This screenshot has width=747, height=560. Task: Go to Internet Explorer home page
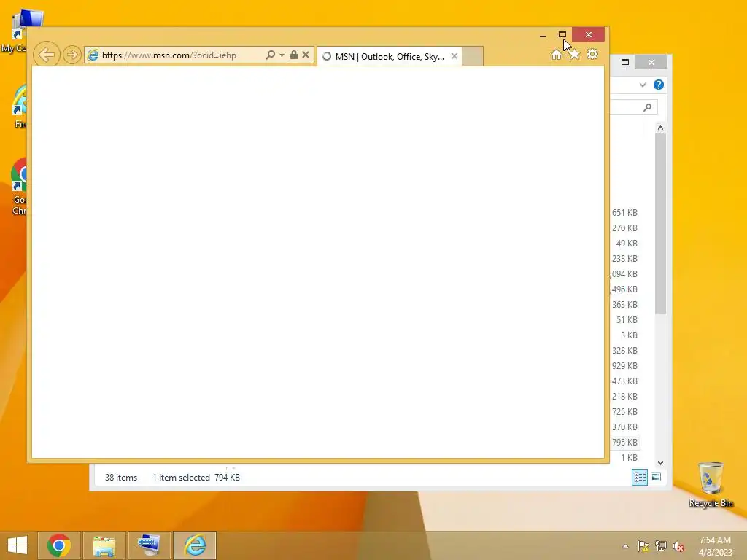click(557, 54)
